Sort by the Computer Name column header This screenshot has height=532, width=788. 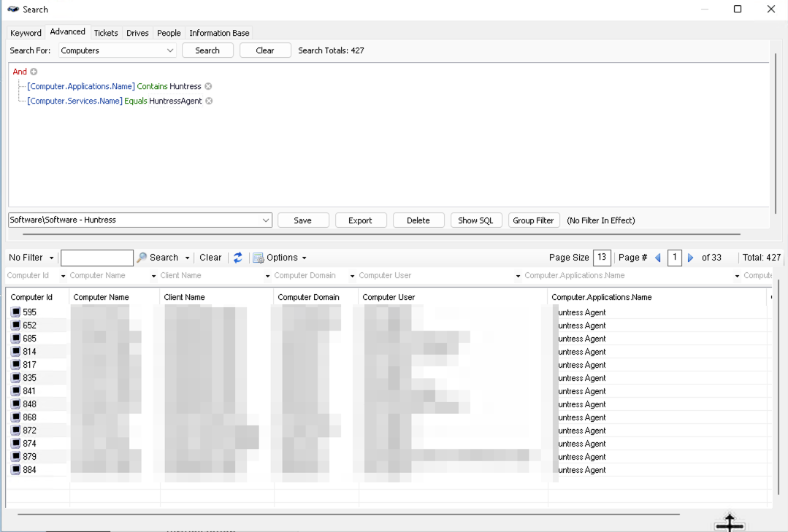point(114,298)
